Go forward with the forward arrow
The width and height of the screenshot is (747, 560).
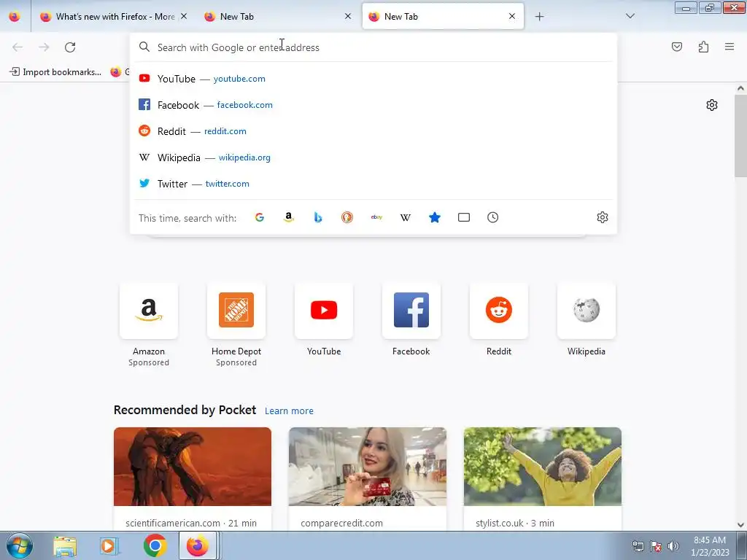(44, 47)
